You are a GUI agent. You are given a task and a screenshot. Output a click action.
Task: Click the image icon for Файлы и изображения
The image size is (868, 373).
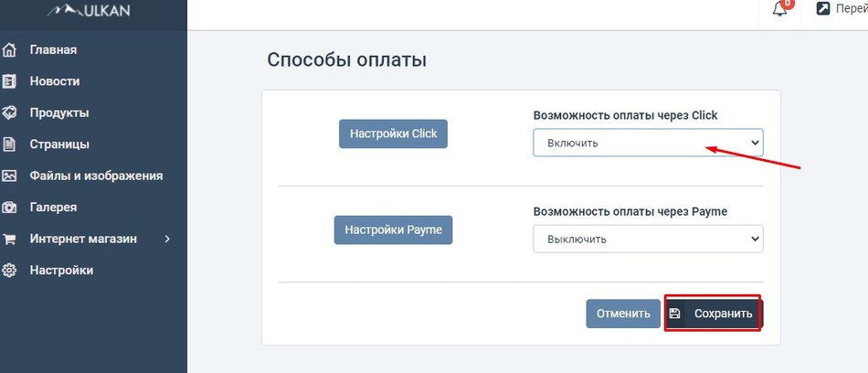[x=9, y=176]
